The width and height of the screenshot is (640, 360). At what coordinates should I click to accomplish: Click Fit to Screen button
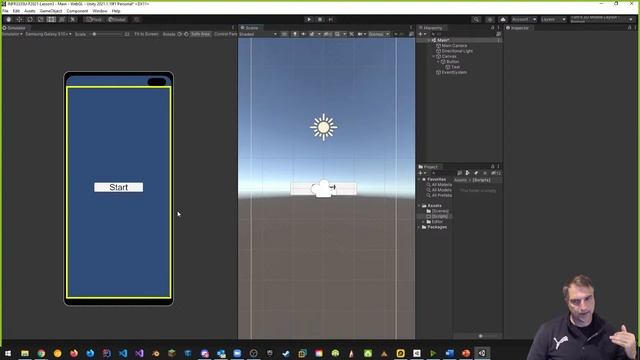[146, 34]
